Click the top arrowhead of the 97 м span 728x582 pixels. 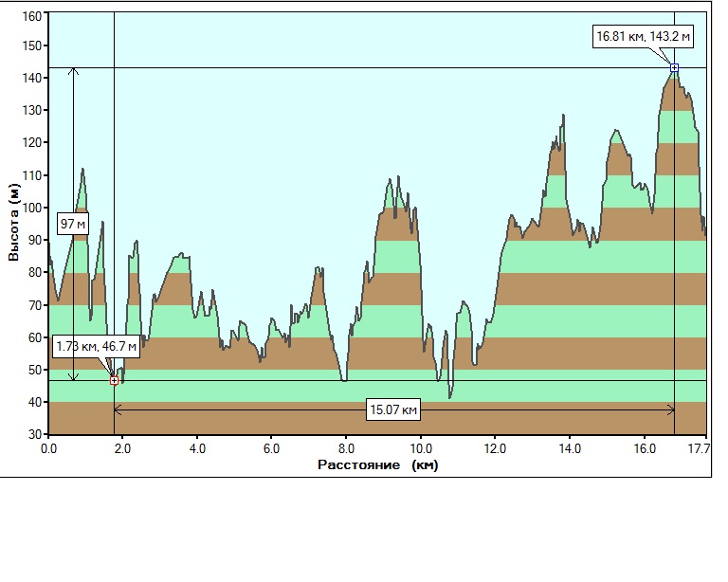[73, 72]
